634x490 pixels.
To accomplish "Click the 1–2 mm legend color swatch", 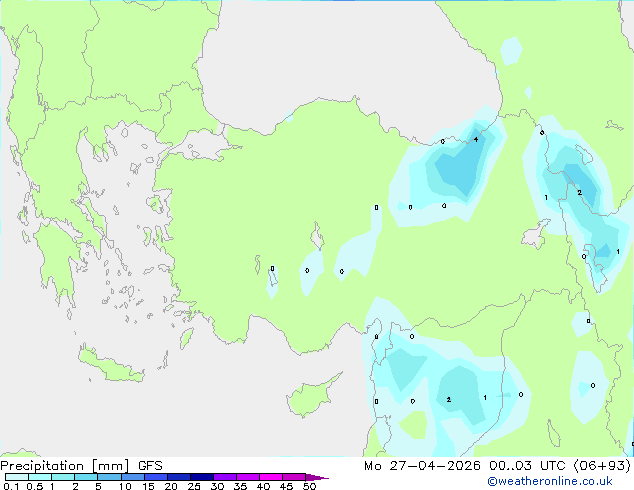I will [x=63, y=477].
